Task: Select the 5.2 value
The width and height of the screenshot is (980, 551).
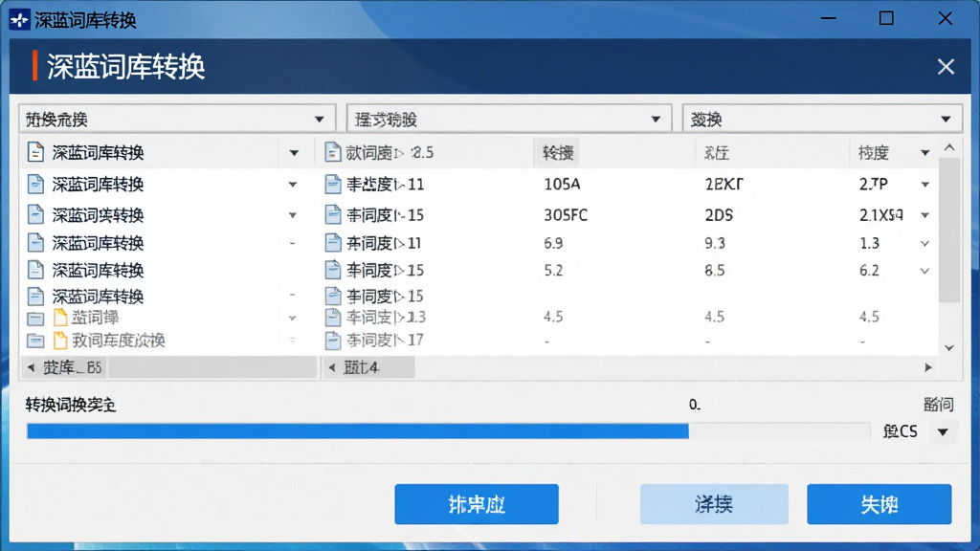Action: [553, 271]
